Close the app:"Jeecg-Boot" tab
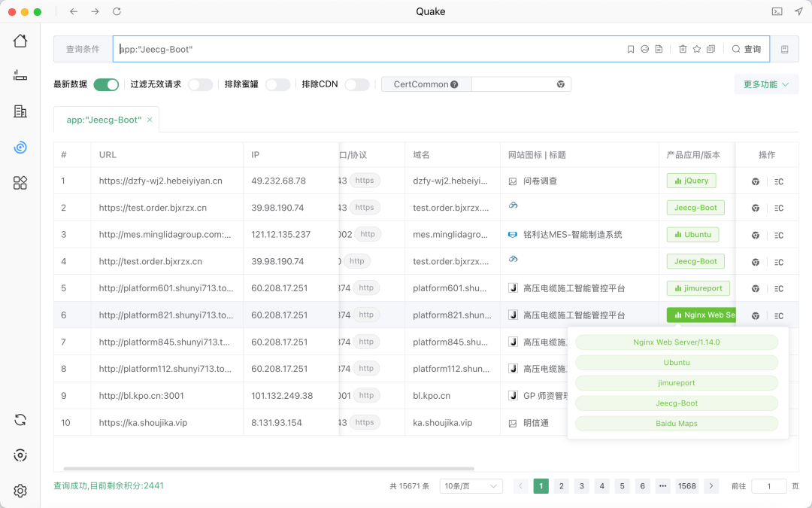Screen dimensions: 812x508 (x=150, y=120)
